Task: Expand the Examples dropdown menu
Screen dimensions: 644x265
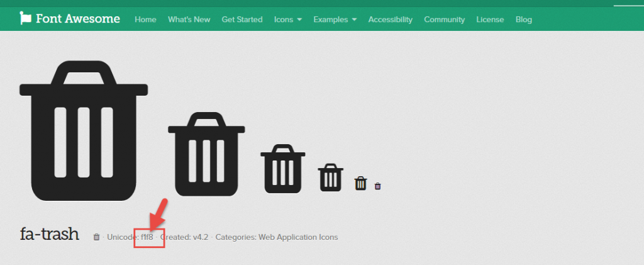Action: 335,20
